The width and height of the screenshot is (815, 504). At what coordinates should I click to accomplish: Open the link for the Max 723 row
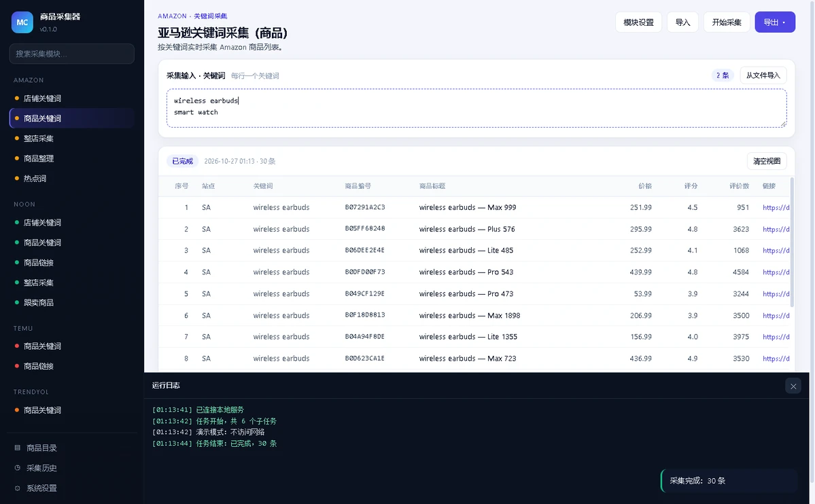[776, 359]
